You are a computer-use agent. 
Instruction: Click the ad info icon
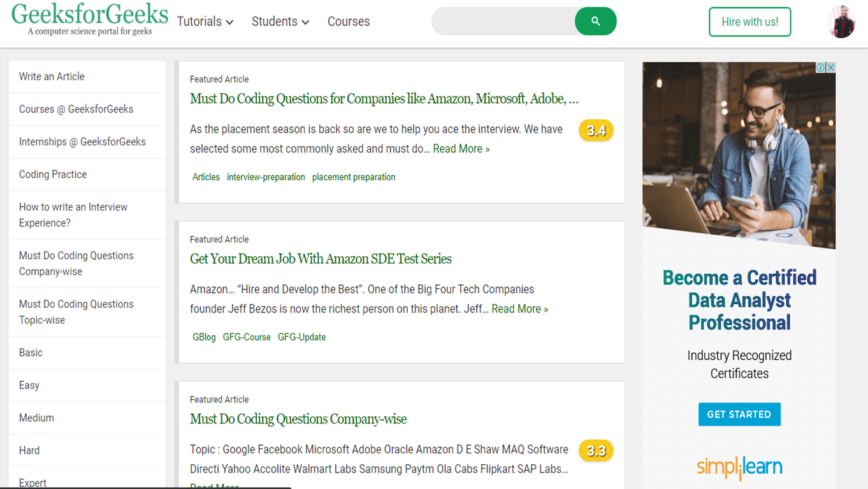click(x=821, y=68)
